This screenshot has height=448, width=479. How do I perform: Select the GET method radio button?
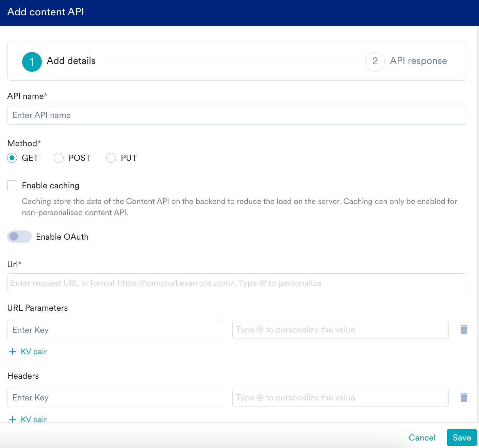click(x=12, y=158)
